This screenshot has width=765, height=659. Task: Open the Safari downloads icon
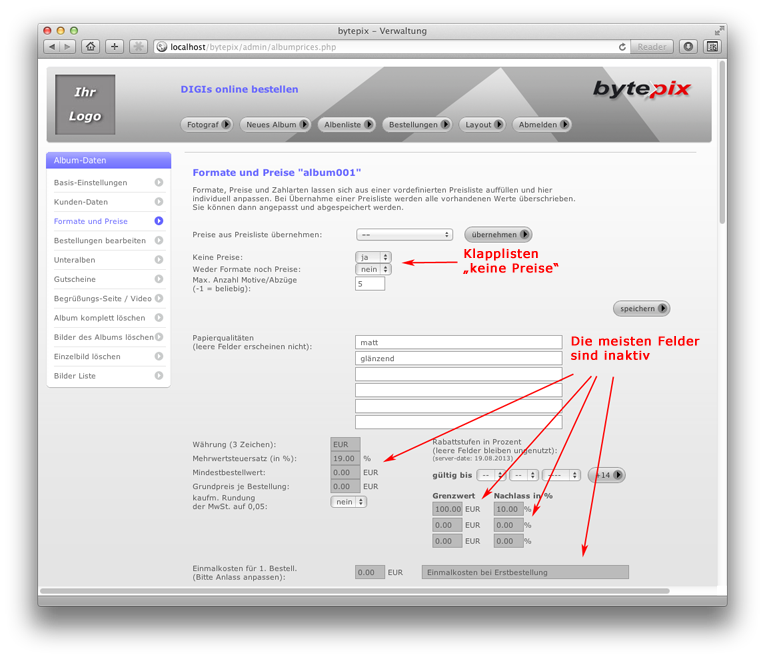point(689,47)
